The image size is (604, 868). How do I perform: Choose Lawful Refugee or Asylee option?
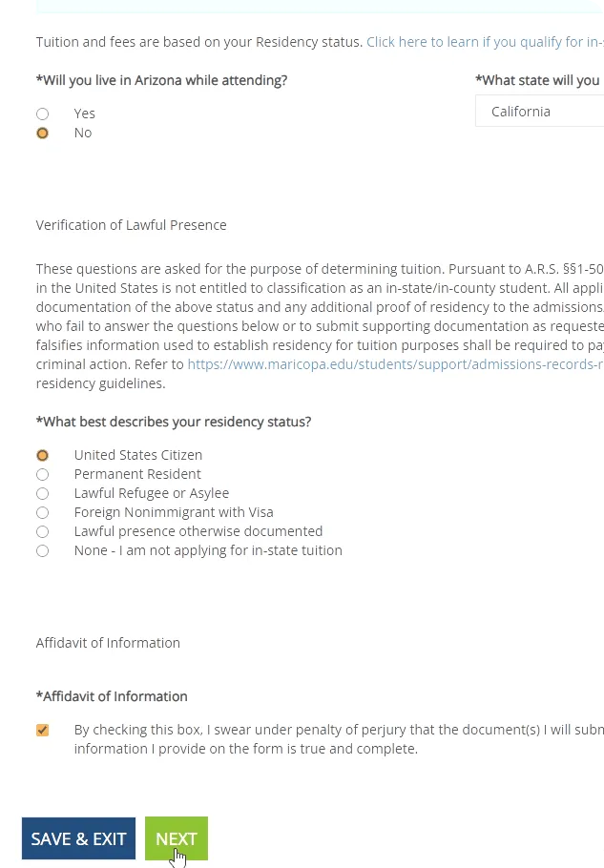coord(43,494)
